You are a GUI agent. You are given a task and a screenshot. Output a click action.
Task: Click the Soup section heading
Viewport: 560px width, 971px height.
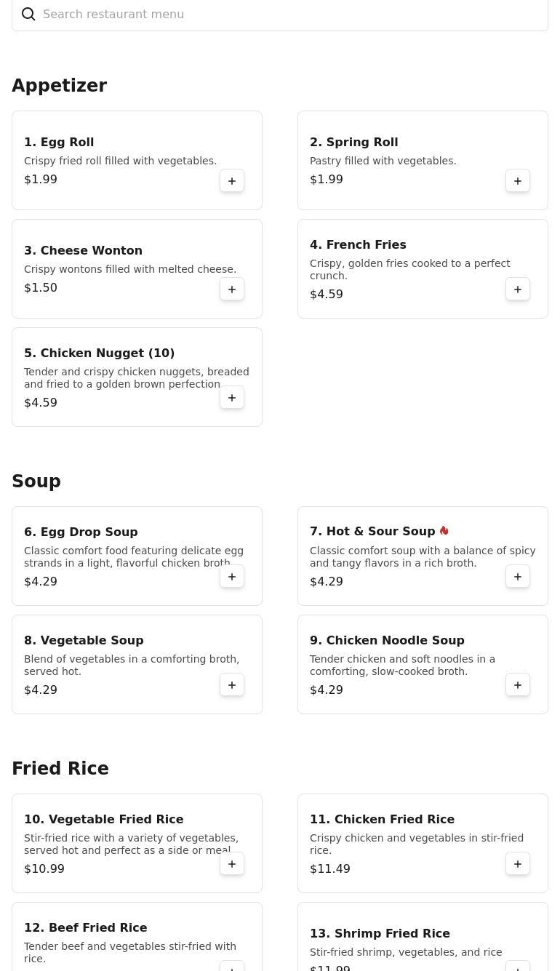pos(36,481)
